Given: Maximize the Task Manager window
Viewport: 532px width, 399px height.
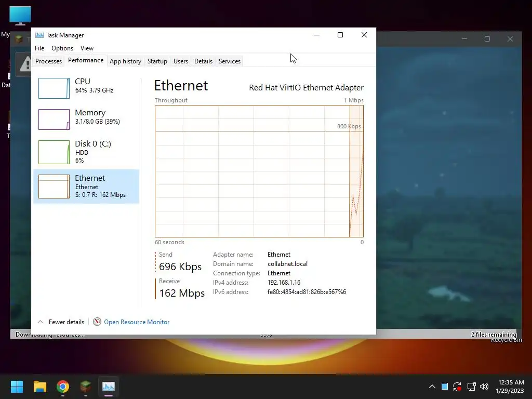Looking at the screenshot, I should tap(340, 35).
